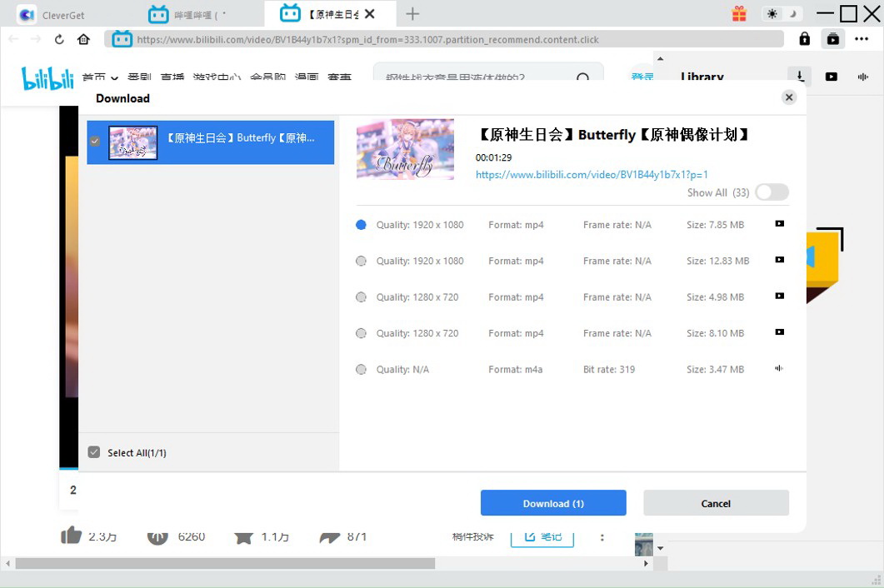The image size is (884, 588).
Task: Open the bilibili video link under the title
Action: tap(592, 174)
